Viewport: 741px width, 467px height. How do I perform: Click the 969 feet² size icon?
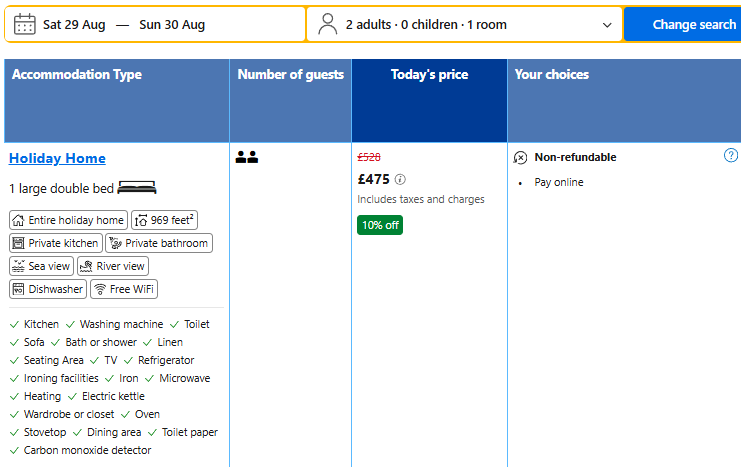click(141, 220)
